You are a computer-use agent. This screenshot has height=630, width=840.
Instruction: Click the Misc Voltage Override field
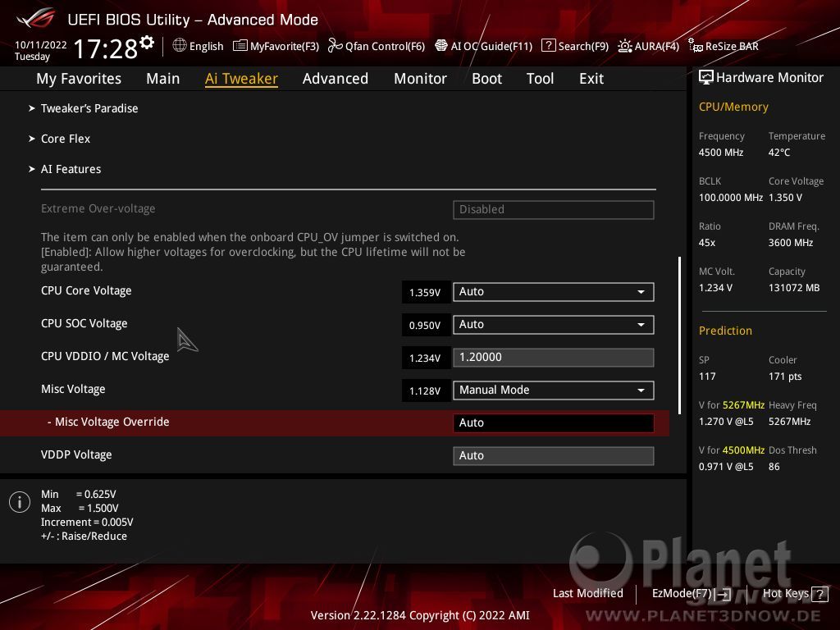coord(554,422)
